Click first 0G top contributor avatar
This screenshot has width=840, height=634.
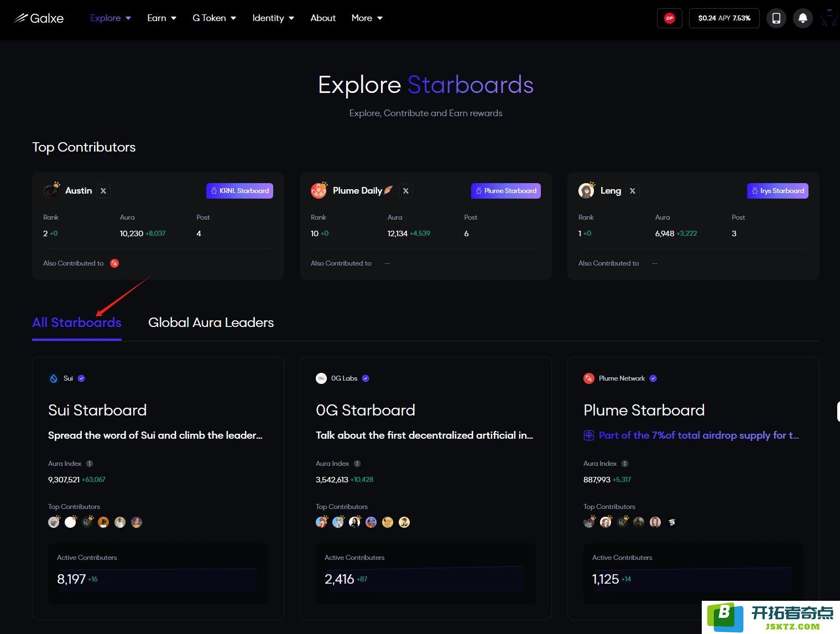click(x=321, y=522)
